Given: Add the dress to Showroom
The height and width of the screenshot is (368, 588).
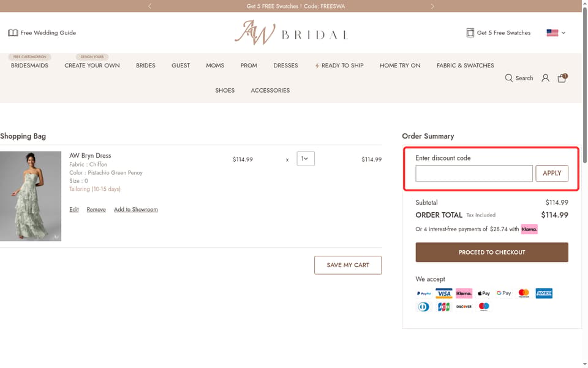Looking at the screenshot, I should 136,210.
